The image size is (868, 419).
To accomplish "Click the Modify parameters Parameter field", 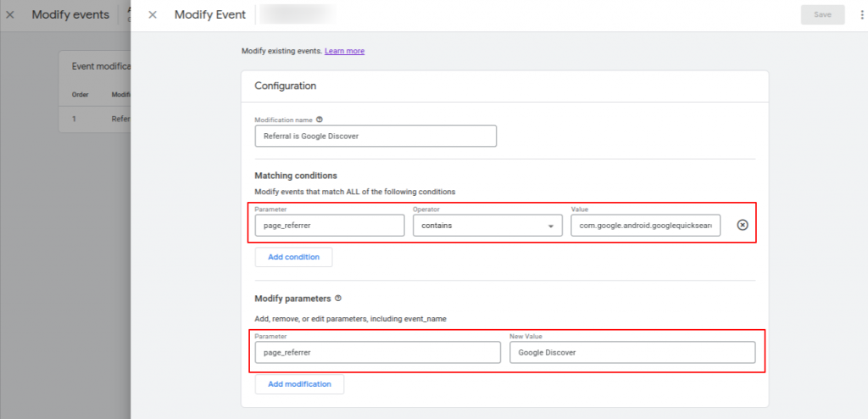I will pyautogui.click(x=377, y=352).
